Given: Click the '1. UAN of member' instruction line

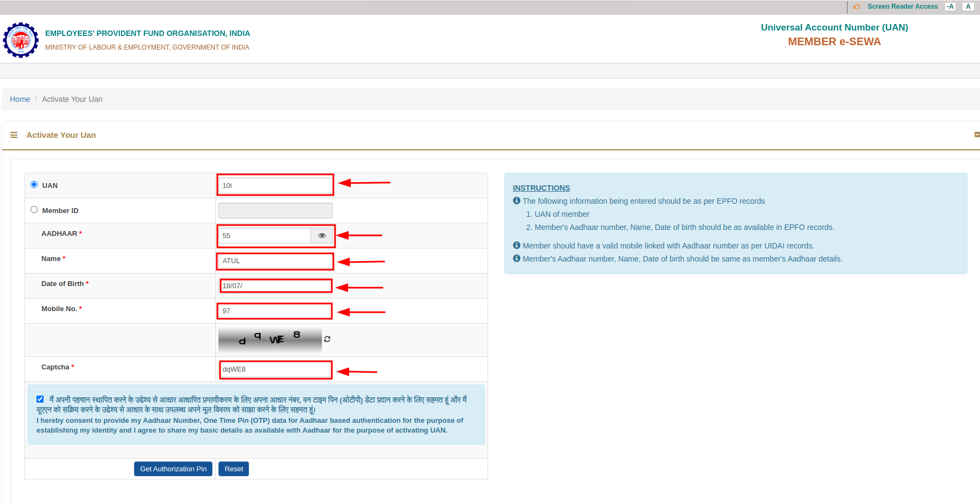Looking at the screenshot, I should click(x=558, y=214).
